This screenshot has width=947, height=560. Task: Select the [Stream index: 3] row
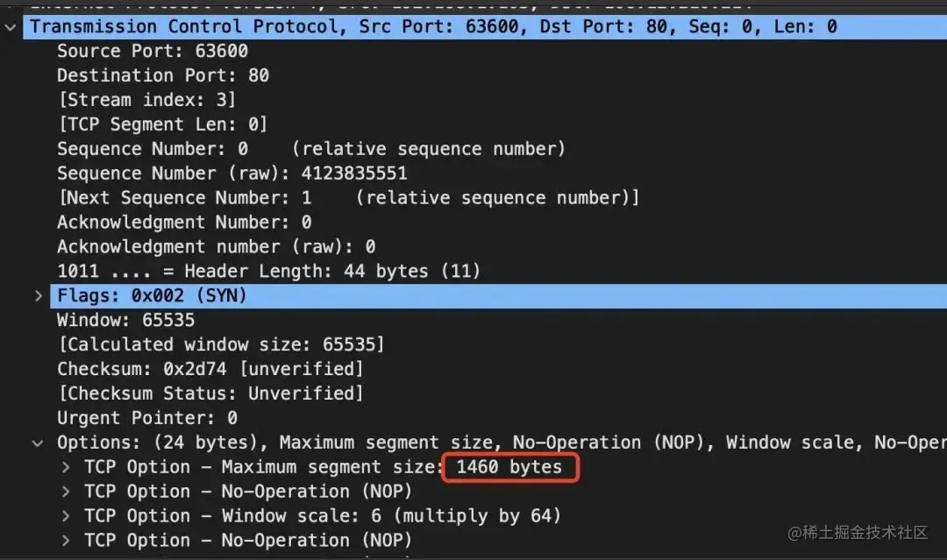click(146, 100)
